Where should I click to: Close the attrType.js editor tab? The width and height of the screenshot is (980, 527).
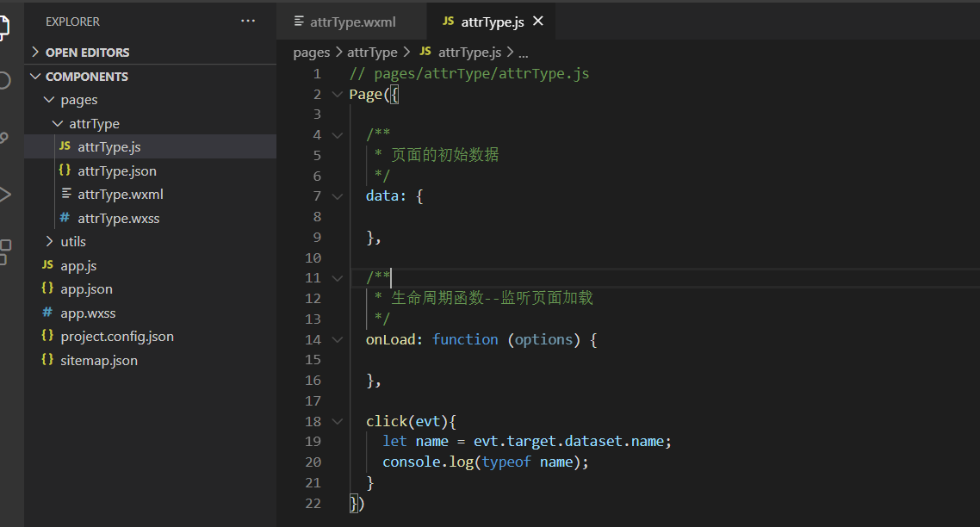(x=538, y=22)
